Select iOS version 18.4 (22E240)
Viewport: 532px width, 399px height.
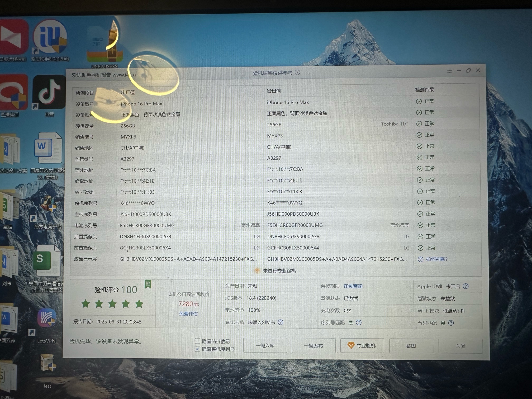click(x=261, y=298)
